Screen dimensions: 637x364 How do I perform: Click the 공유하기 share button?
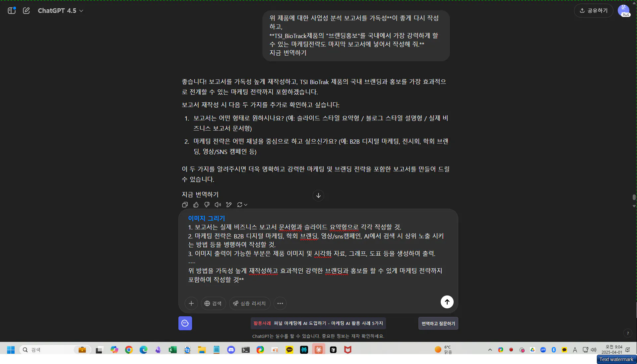click(x=594, y=11)
